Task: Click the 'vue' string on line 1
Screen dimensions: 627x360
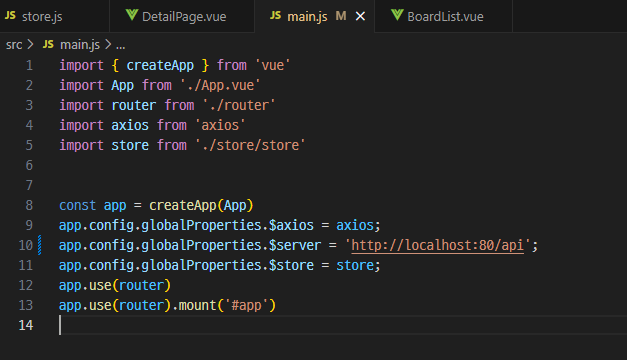Action: click(x=272, y=65)
